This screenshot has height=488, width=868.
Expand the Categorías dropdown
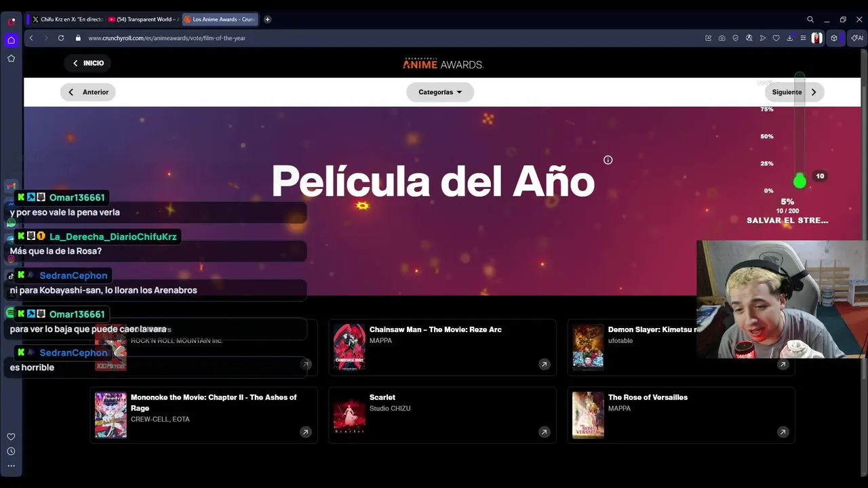pos(440,92)
